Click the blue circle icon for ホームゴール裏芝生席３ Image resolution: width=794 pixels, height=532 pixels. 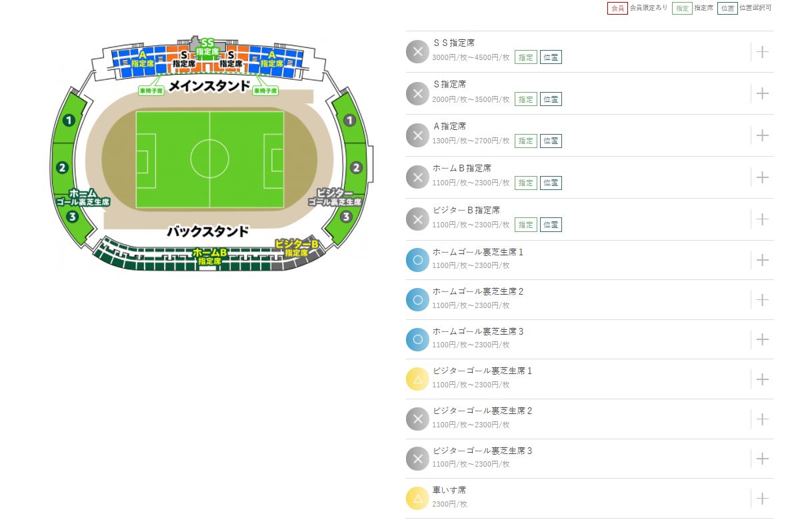418,339
